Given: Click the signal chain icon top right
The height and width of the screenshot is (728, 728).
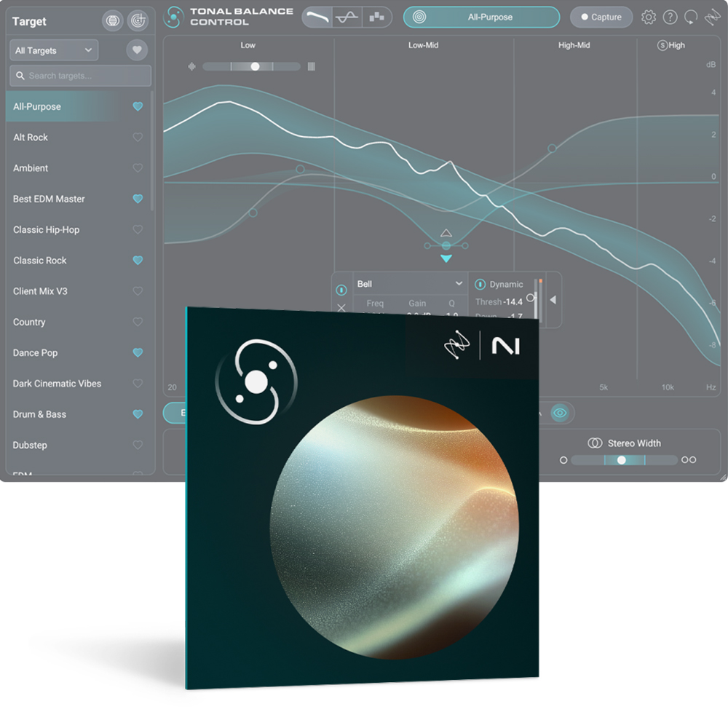Looking at the screenshot, I should tap(712, 17).
